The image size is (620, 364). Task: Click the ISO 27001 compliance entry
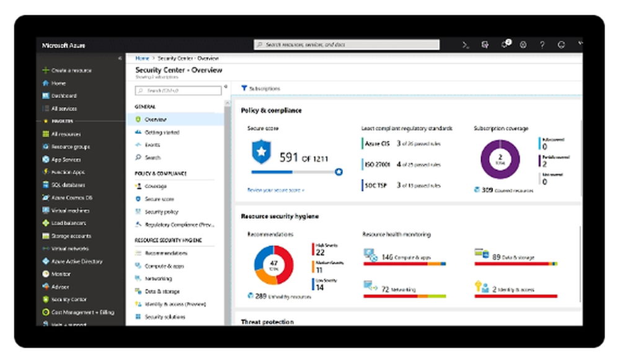point(401,164)
